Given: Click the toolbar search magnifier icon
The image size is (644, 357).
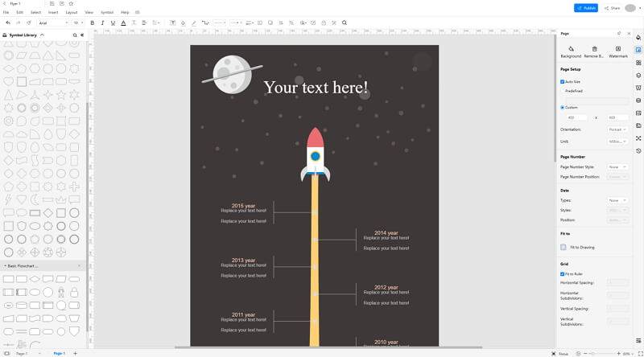Looking at the screenshot, I should [345, 23].
